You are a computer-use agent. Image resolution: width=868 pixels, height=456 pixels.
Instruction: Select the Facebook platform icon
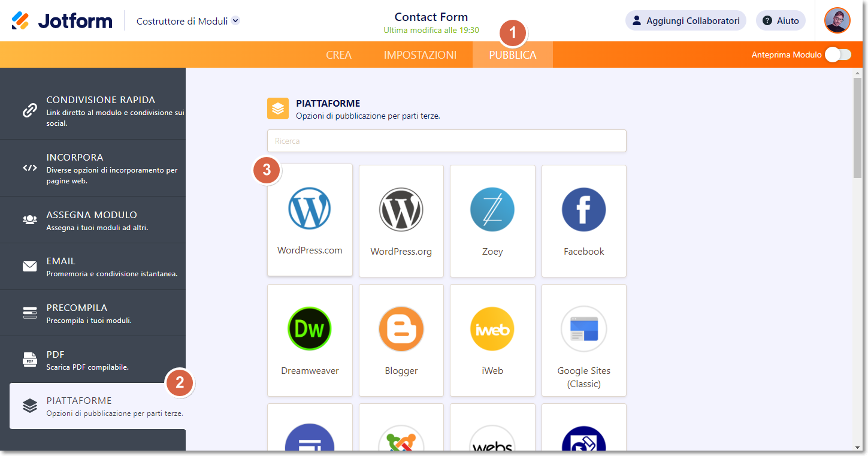[583, 209]
